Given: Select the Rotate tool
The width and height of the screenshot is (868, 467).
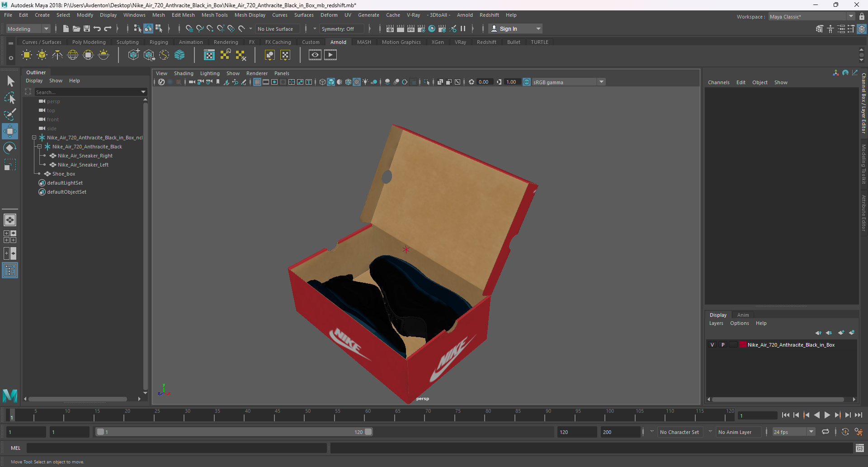Looking at the screenshot, I should click(10, 148).
